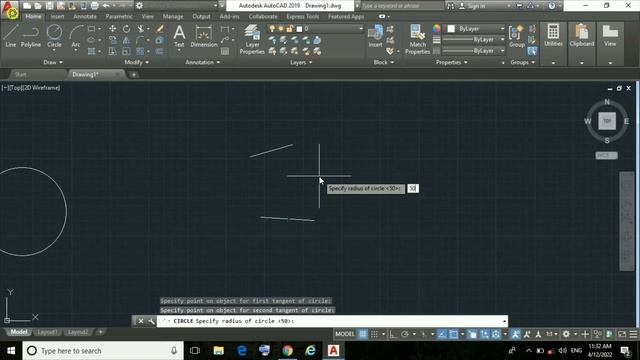The width and height of the screenshot is (640, 360).
Task: Toggle object snap tracking in status bar
Action: (442, 334)
